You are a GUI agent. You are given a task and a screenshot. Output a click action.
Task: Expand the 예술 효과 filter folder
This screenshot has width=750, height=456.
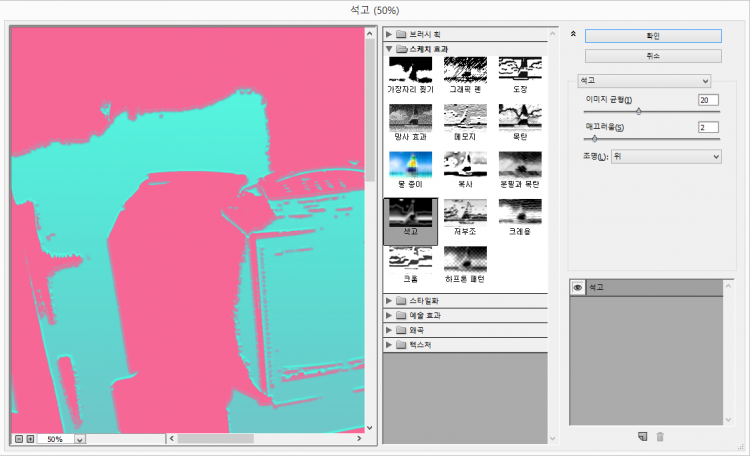point(389,315)
